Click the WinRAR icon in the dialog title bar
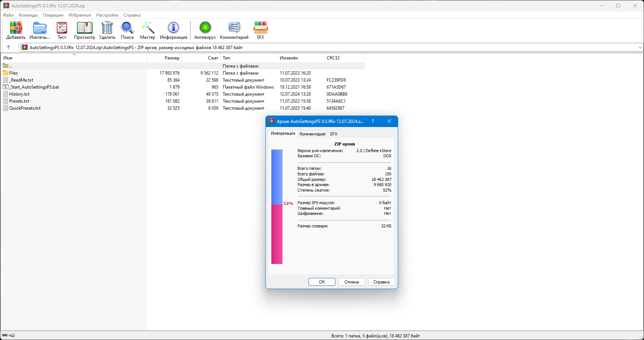 point(272,121)
